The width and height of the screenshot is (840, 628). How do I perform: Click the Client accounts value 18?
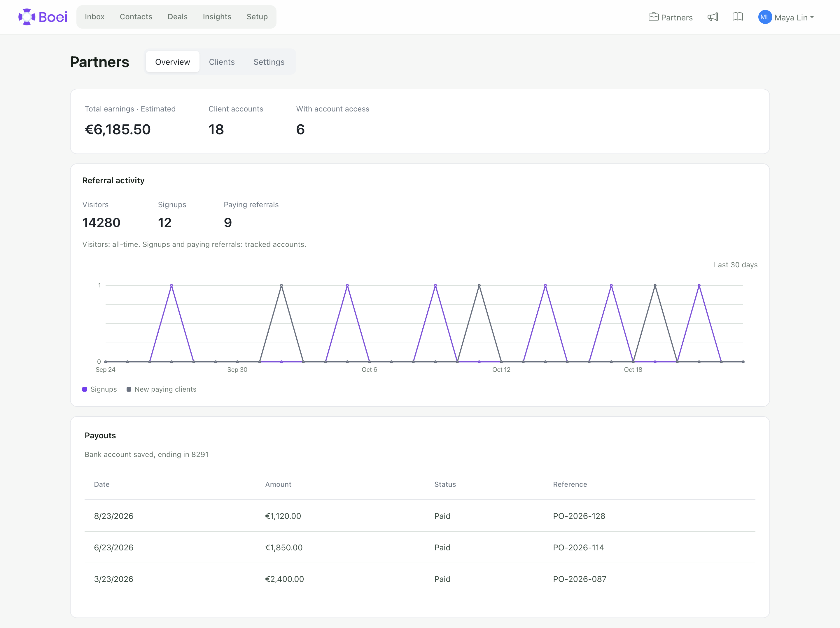(x=216, y=130)
